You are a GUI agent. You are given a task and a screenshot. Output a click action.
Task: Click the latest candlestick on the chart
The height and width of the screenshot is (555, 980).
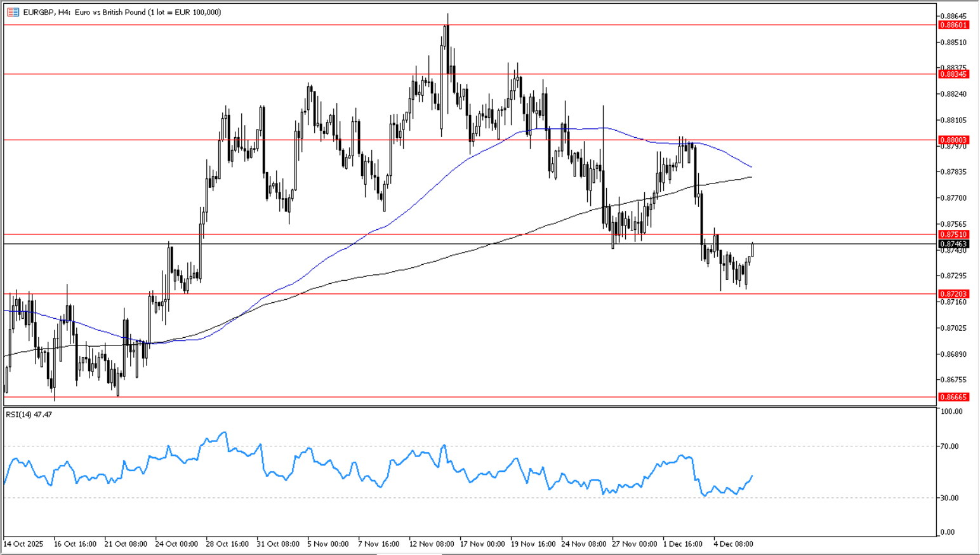(752, 249)
